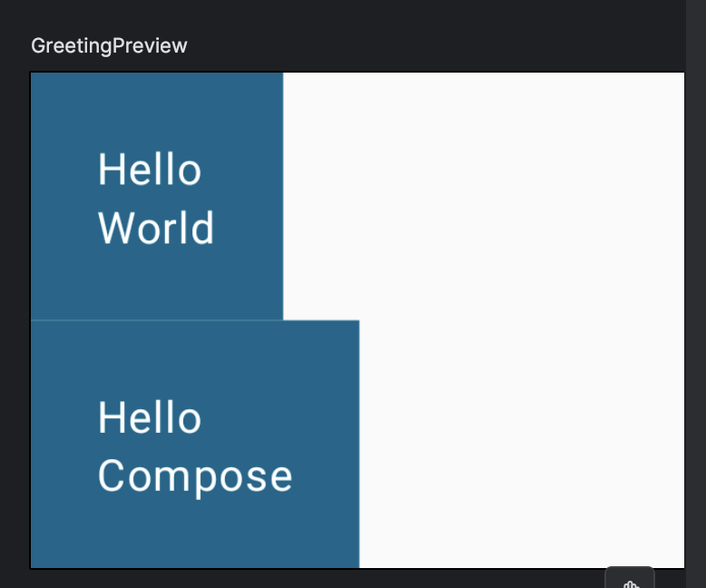The width and height of the screenshot is (706, 588).
Task: Click blue padding right of Compose word
Action: tap(326, 477)
